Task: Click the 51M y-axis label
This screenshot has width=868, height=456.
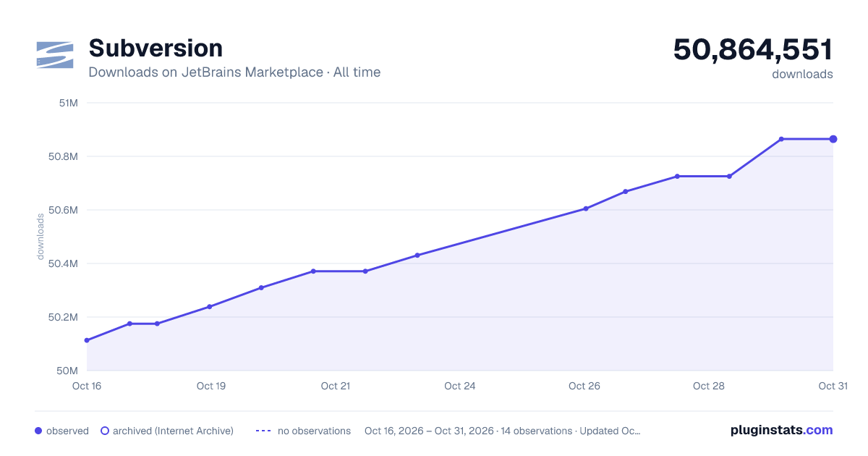Action: [69, 103]
